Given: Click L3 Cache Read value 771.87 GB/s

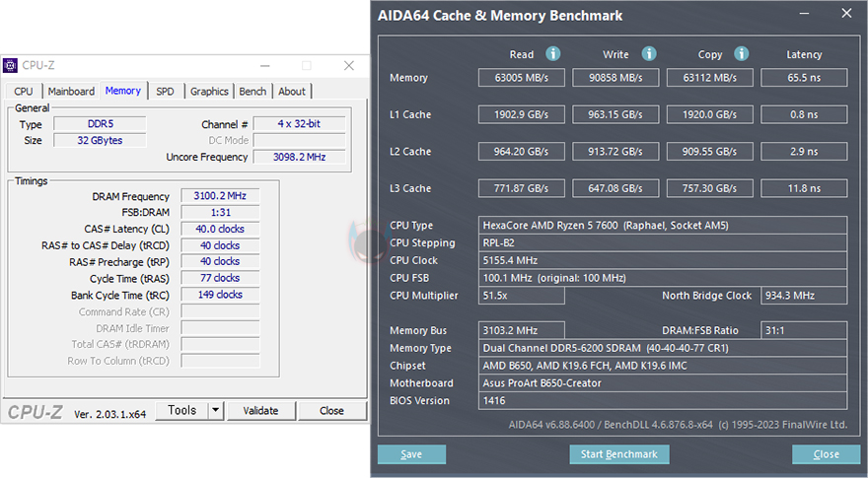Looking at the screenshot, I should (x=522, y=188).
